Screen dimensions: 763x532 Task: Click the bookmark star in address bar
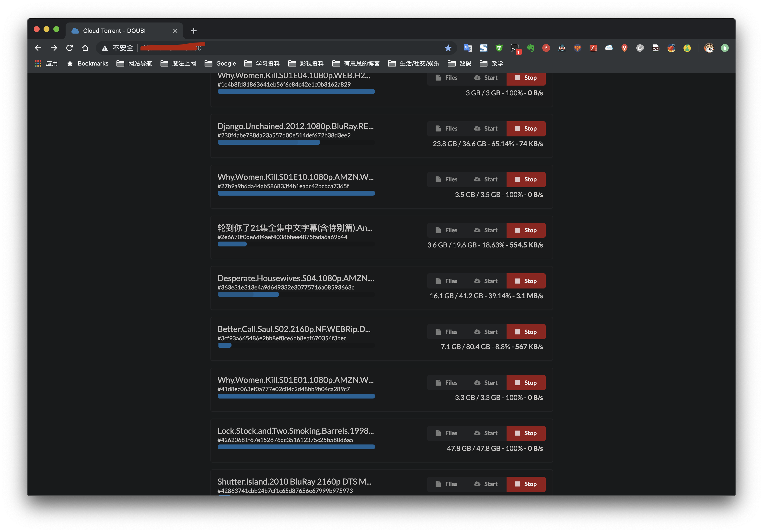(x=448, y=48)
